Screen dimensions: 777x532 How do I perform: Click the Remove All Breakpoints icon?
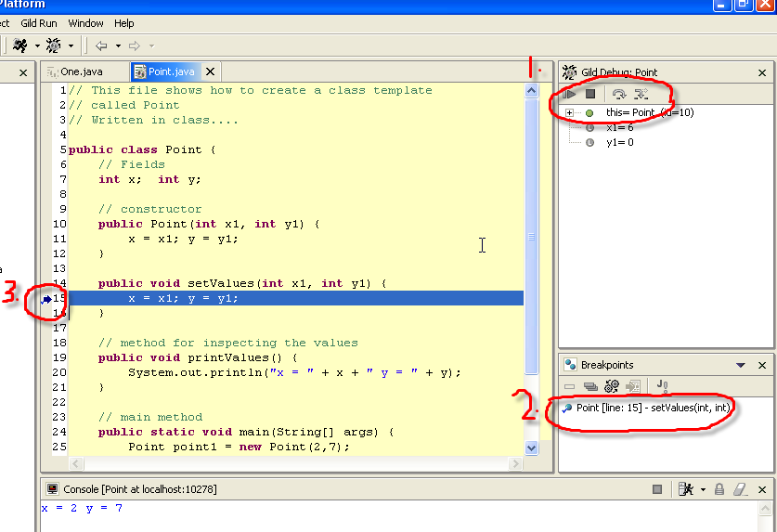tap(590, 386)
